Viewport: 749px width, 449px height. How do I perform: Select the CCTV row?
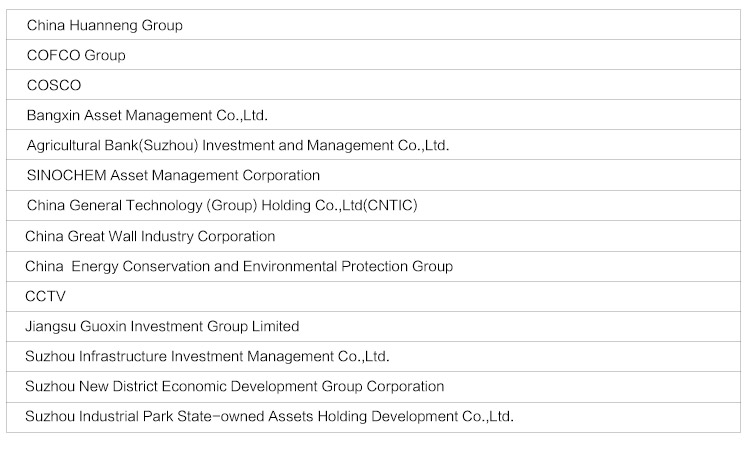pyautogui.click(x=373, y=297)
